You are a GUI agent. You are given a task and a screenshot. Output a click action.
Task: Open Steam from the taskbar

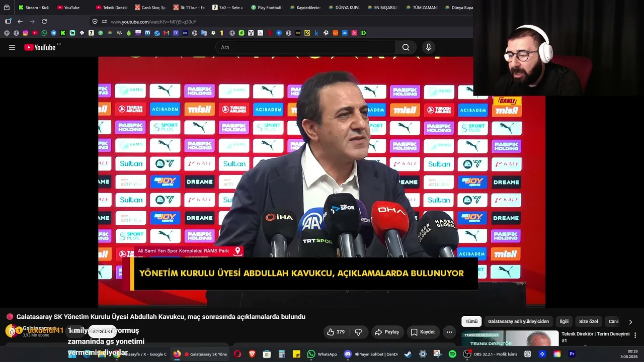(408, 354)
